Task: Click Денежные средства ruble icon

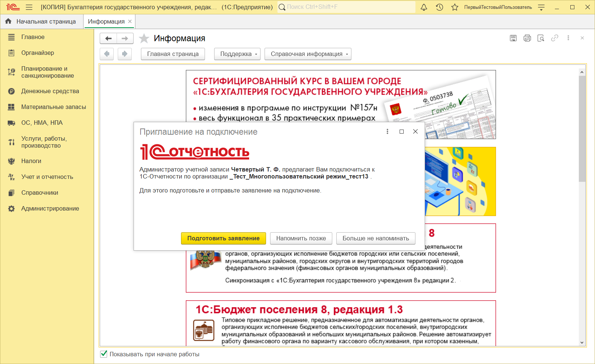Action: (11, 91)
